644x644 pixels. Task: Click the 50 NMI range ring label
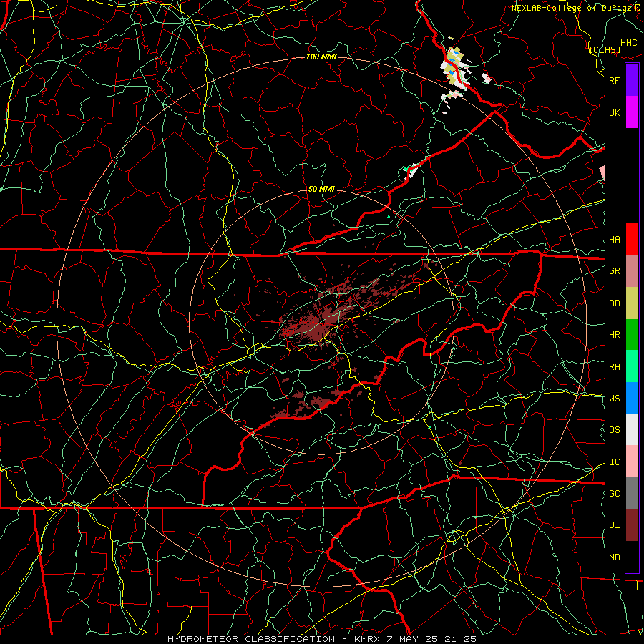coord(321,190)
